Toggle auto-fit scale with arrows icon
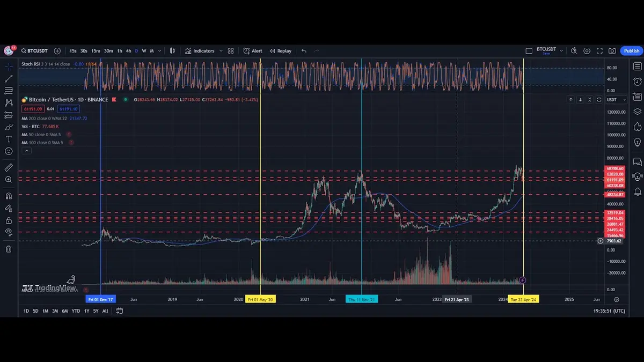The image size is (644, 362). click(590, 100)
